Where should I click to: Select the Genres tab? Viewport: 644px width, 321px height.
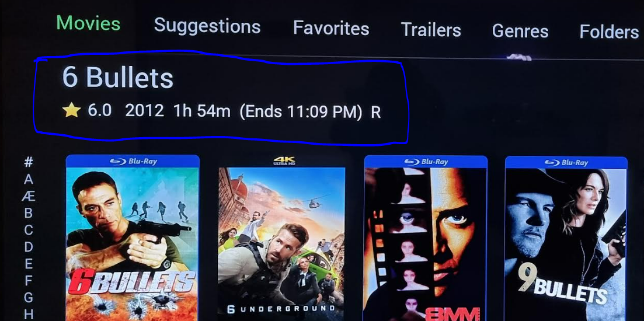pos(520,31)
